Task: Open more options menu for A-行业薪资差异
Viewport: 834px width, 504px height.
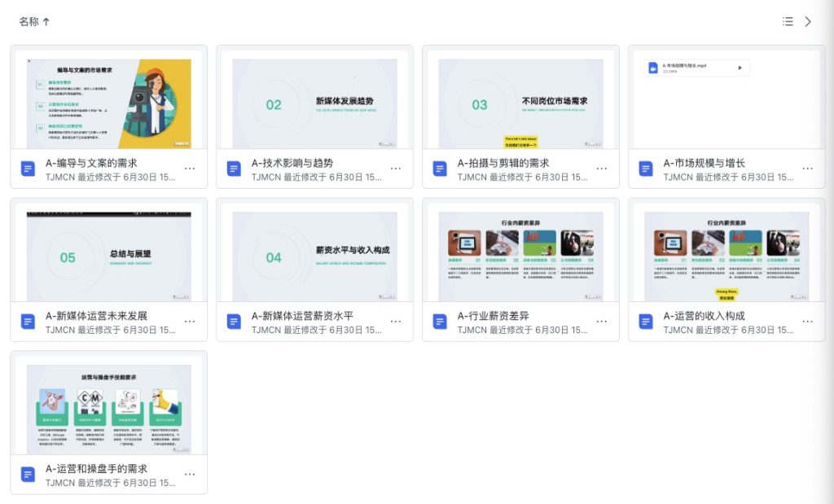Action: pos(602,322)
